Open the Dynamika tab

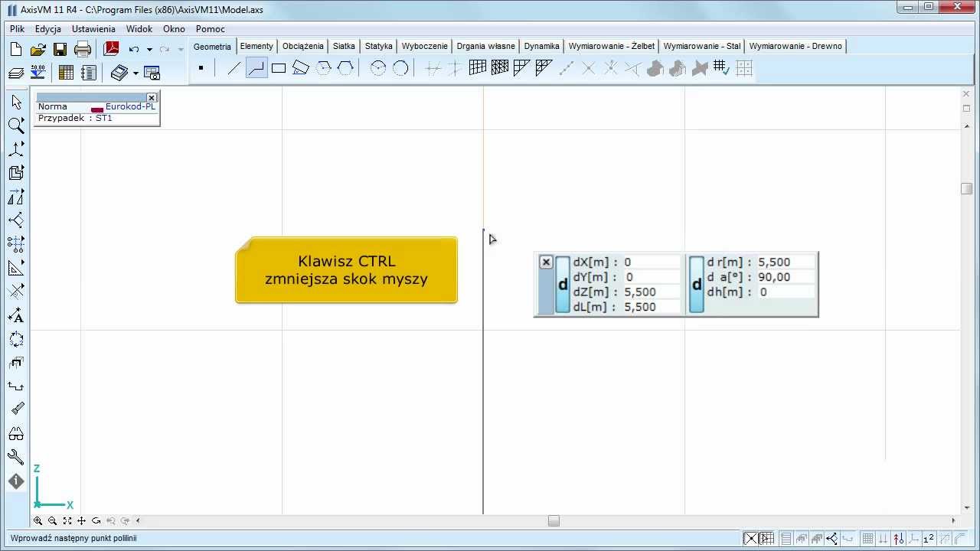(x=541, y=46)
